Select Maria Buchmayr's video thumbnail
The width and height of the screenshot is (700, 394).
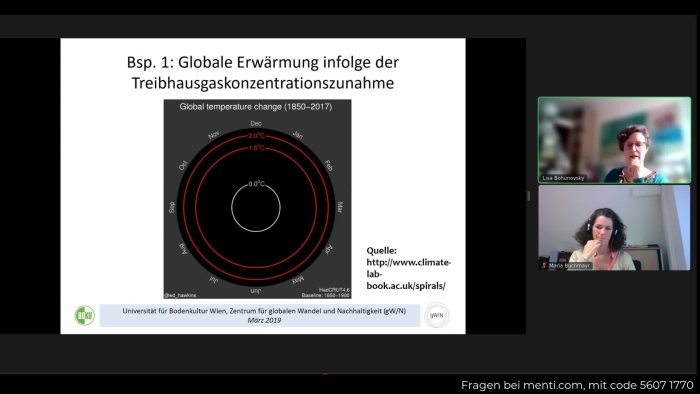[614, 228]
